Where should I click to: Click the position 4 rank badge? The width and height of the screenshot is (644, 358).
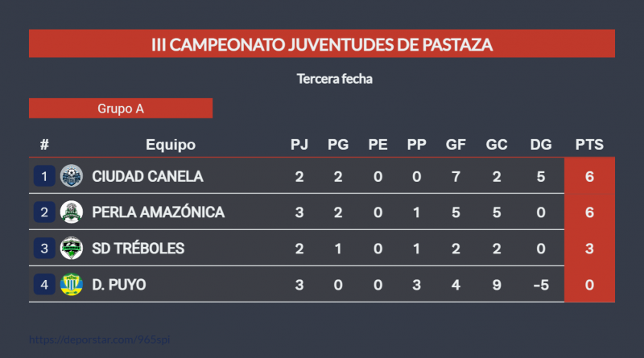click(44, 285)
